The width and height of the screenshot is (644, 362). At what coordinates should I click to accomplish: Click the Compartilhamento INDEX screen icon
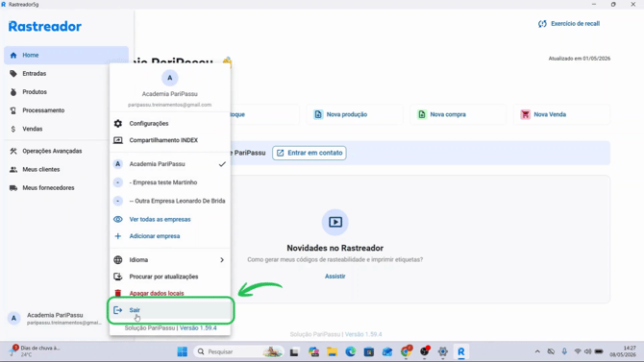(x=118, y=140)
